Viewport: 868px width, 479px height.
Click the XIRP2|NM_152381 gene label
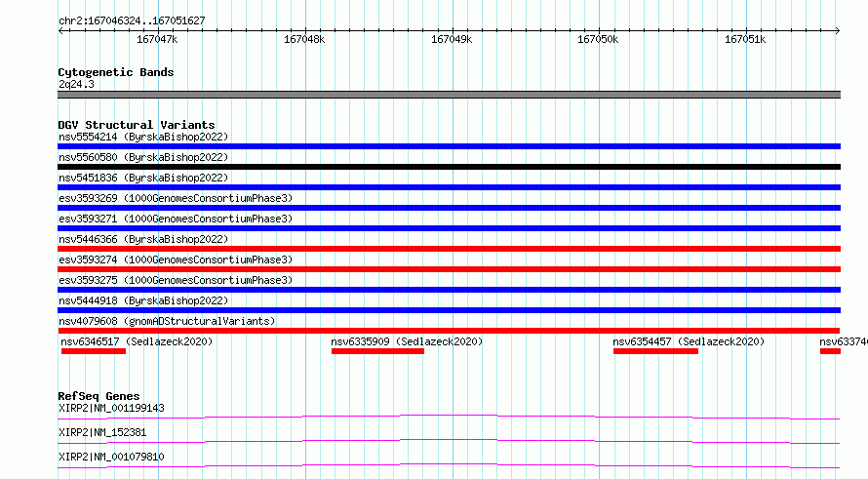click(x=102, y=432)
